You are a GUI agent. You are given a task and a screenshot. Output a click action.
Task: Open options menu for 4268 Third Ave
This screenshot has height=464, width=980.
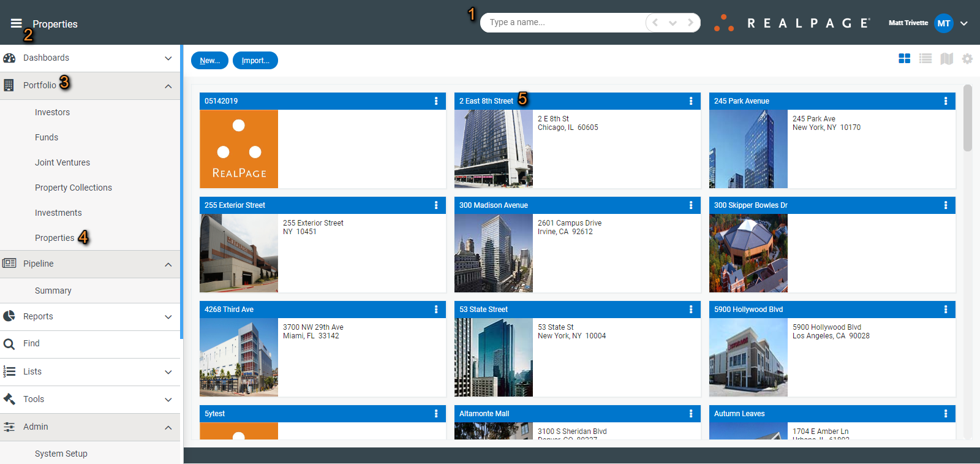point(436,310)
